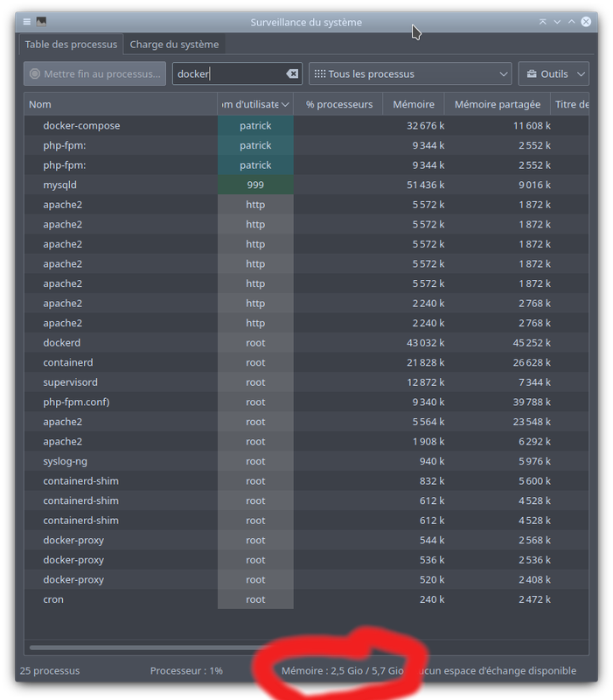Click the 43 032 k memory value
The width and height of the screenshot is (613, 700).
[425, 343]
